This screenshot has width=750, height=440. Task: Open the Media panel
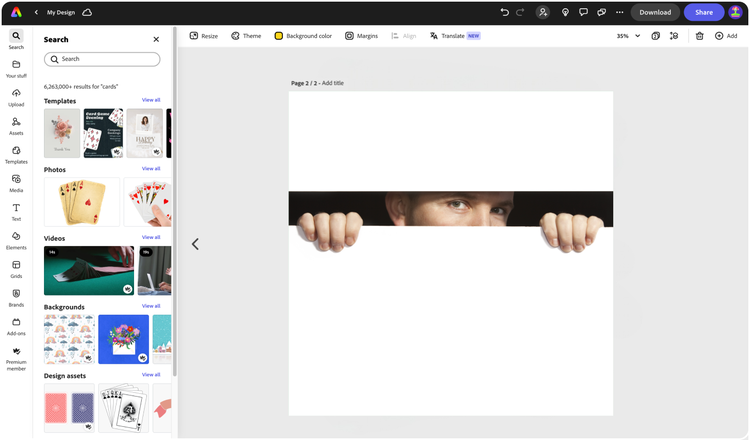tap(16, 184)
